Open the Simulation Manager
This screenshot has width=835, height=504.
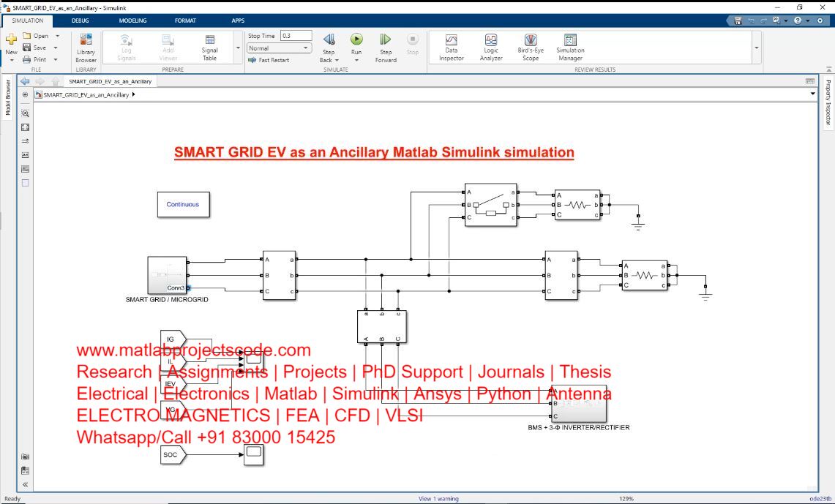click(x=570, y=48)
